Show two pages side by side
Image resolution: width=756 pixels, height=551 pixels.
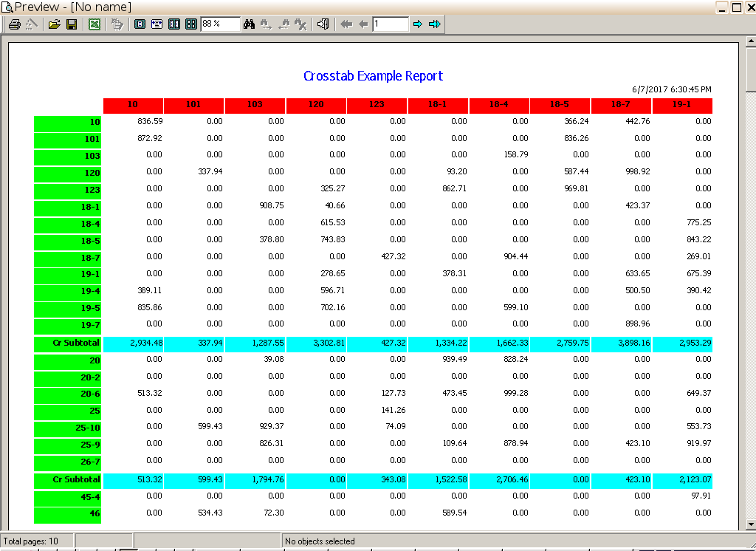[x=174, y=24]
